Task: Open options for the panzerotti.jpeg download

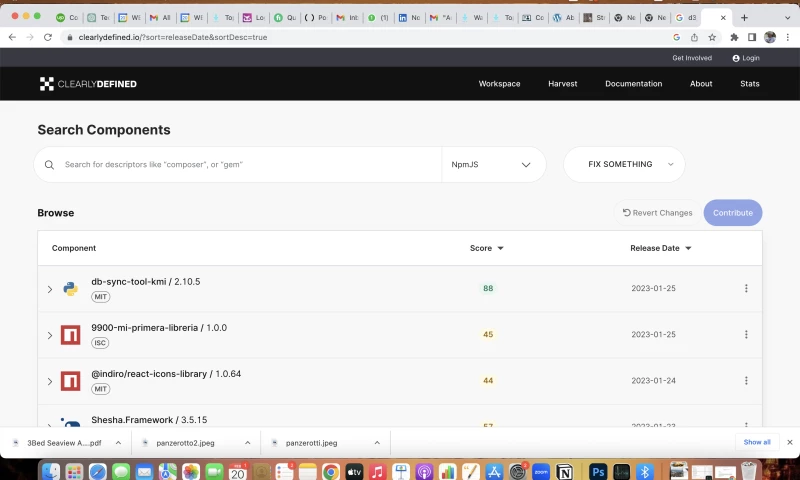Action: (377, 443)
